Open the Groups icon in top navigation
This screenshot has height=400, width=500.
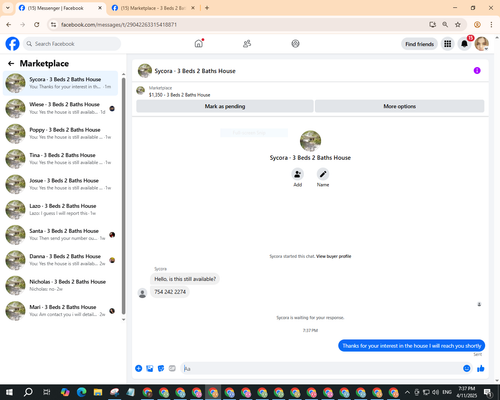tap(295, 44)
